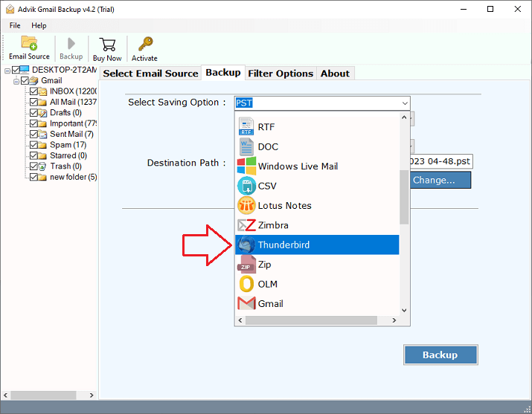Open the Select Saving Option dropdown arrow
532x414 pixels.
point(405,103)
